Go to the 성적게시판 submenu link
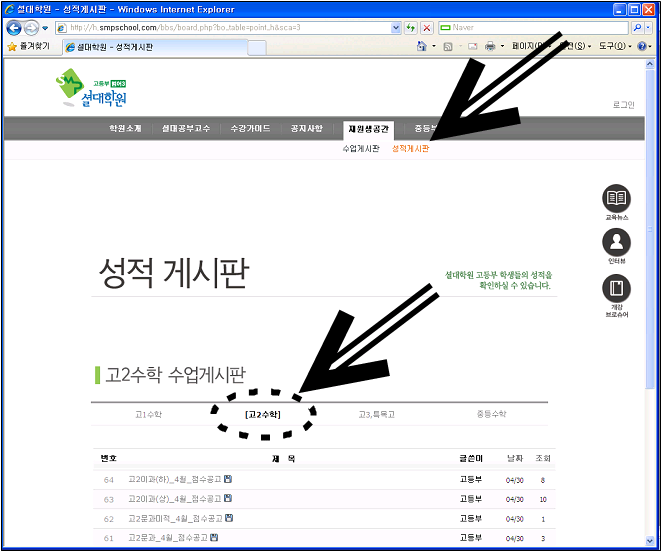662x552 pixels. 410,149
